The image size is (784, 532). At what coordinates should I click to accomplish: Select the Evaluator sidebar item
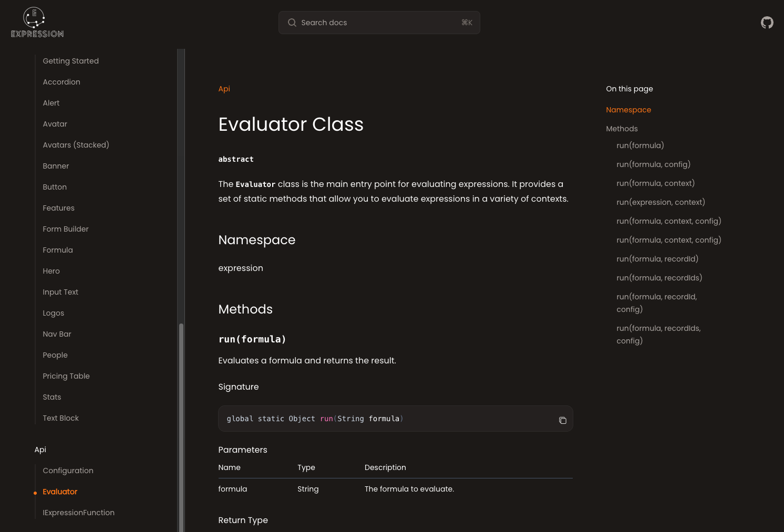pos(60,492)
